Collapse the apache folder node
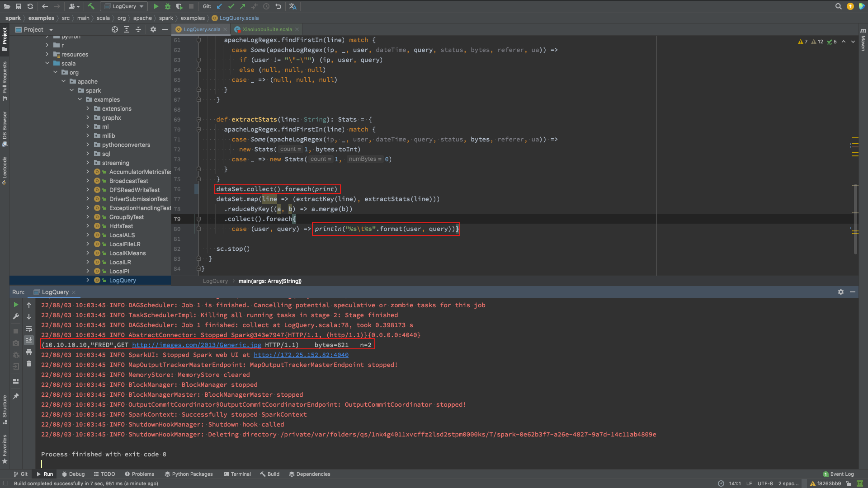This screenshot has height=488, width=868. point(63,81)
